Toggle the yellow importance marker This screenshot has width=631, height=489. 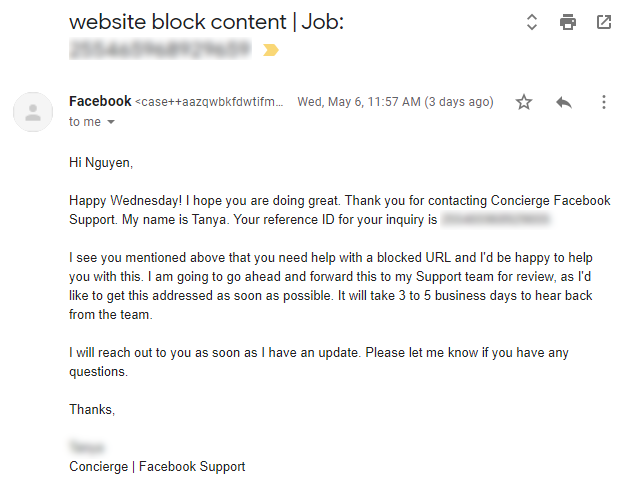click(270, 49)
